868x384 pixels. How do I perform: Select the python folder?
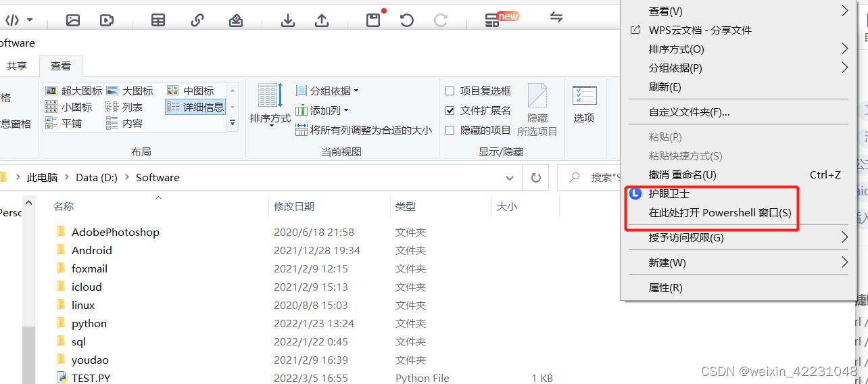tap(89, 323)
